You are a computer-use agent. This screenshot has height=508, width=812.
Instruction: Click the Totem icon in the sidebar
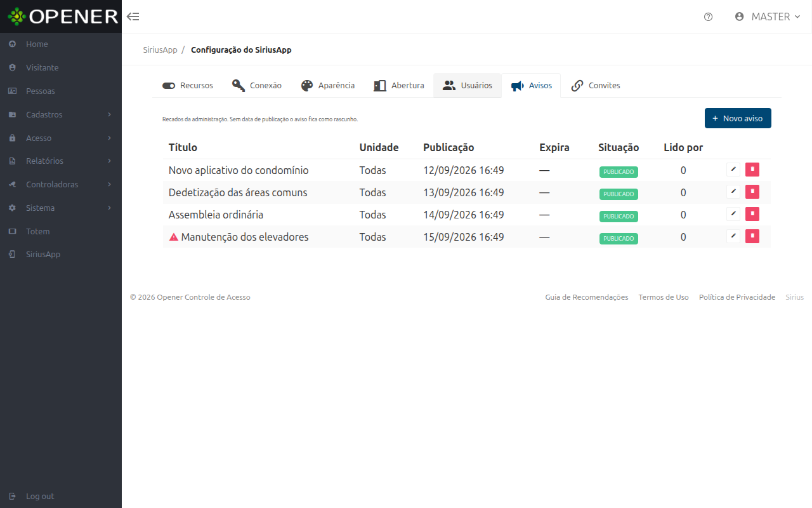[12, 231]
